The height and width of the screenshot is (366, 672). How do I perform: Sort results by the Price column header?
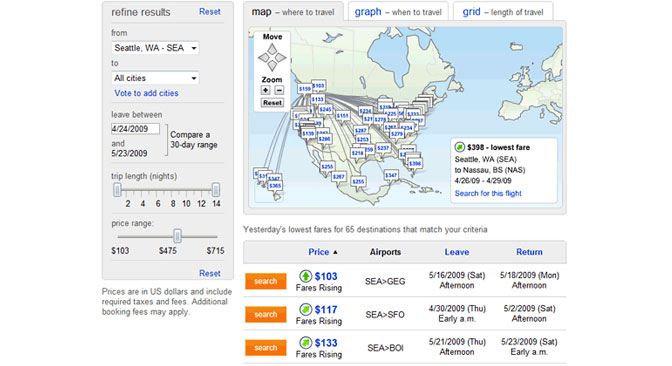pyautogui.click(x=318, y=252)
